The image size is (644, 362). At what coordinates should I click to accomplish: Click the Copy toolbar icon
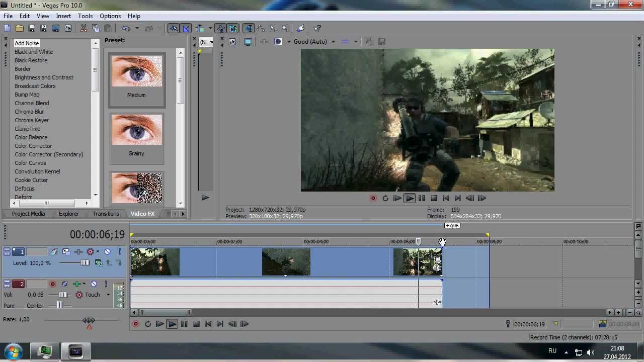[x=96, y=29]
